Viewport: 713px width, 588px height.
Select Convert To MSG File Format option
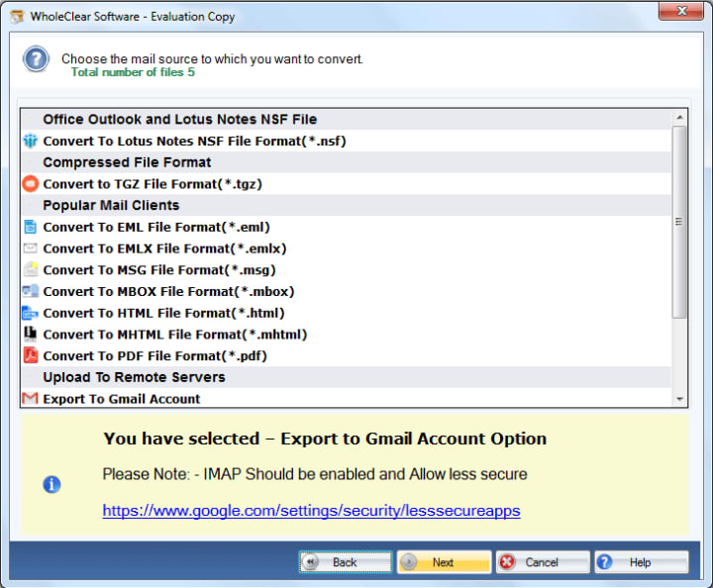(x=346, y=270)
